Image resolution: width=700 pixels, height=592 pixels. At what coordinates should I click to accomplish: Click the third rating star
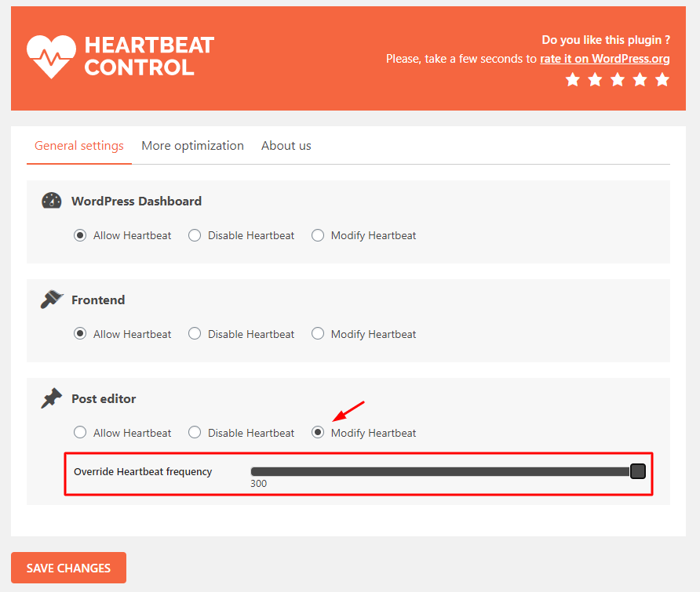pos(618,79)
